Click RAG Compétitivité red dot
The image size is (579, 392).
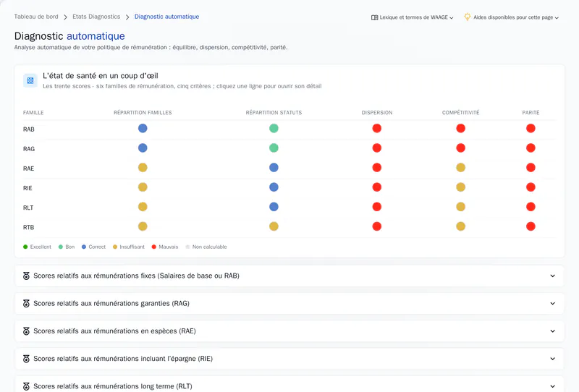coord(460,148)
